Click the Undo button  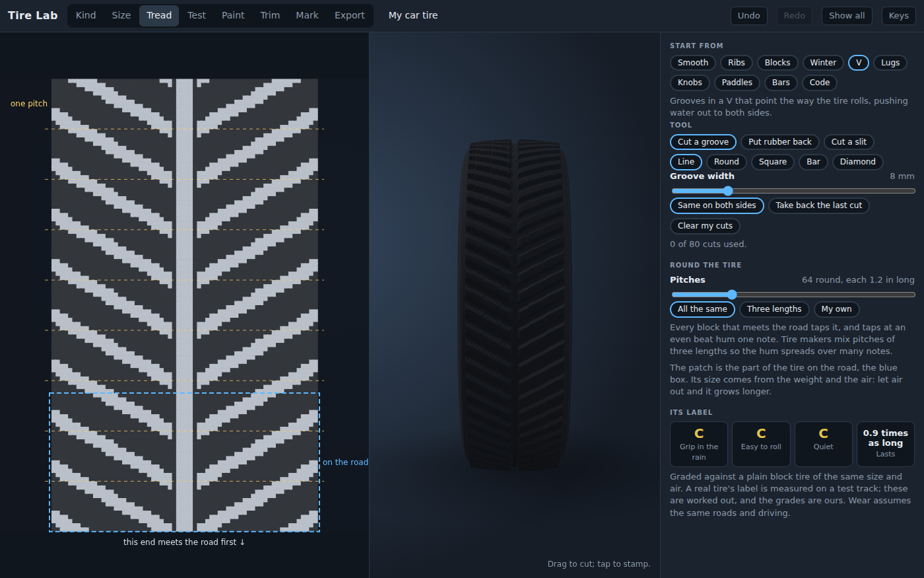point(749,16)
